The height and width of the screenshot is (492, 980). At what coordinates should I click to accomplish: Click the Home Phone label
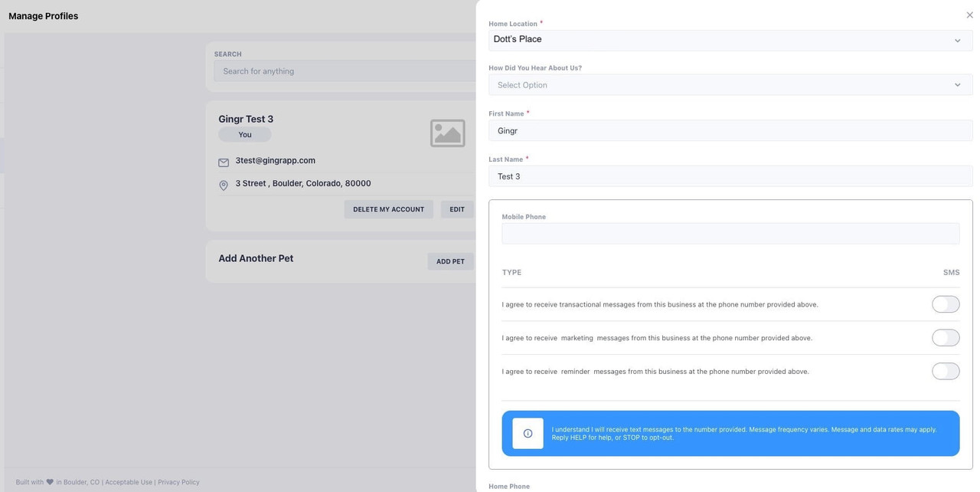(x=509, y=487)
